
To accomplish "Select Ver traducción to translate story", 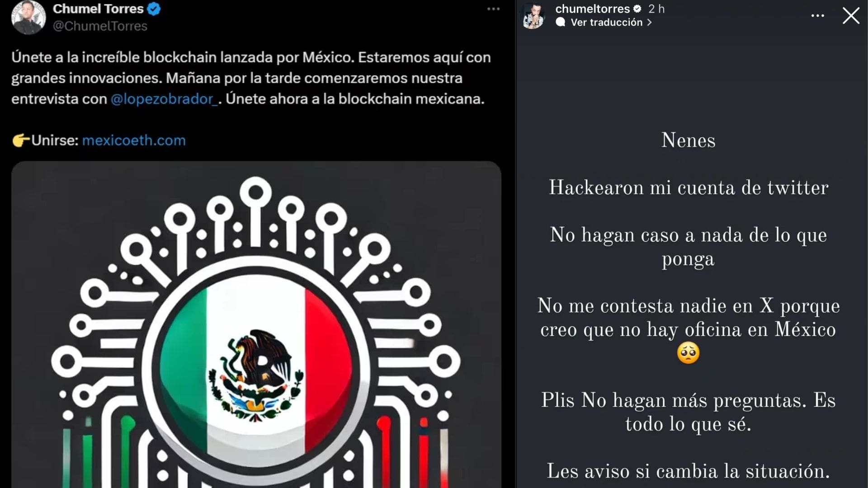I will pos(606,22).
